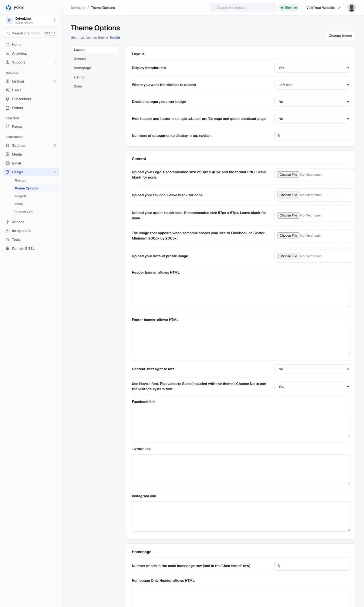Select the Listing section tab
The height and width of the screenshot is (607, 364).
click(95, 77)
